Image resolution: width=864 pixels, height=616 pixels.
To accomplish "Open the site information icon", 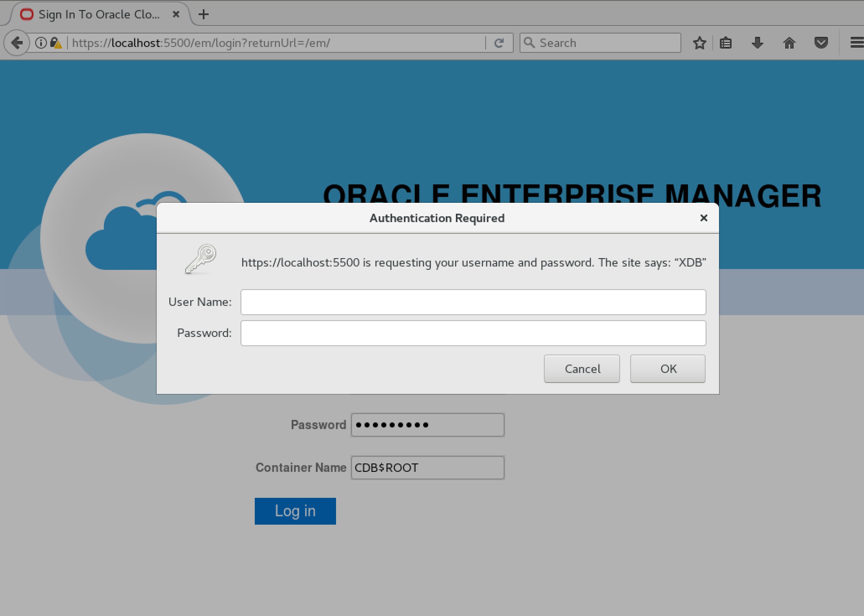I will [41, 43].
